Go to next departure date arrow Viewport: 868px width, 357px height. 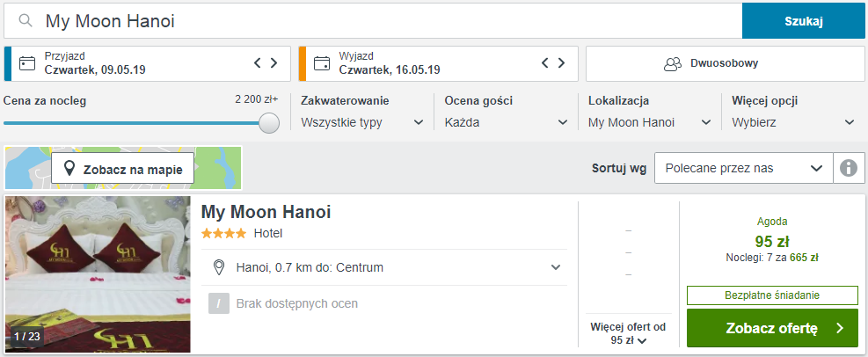tap(561, 62)
